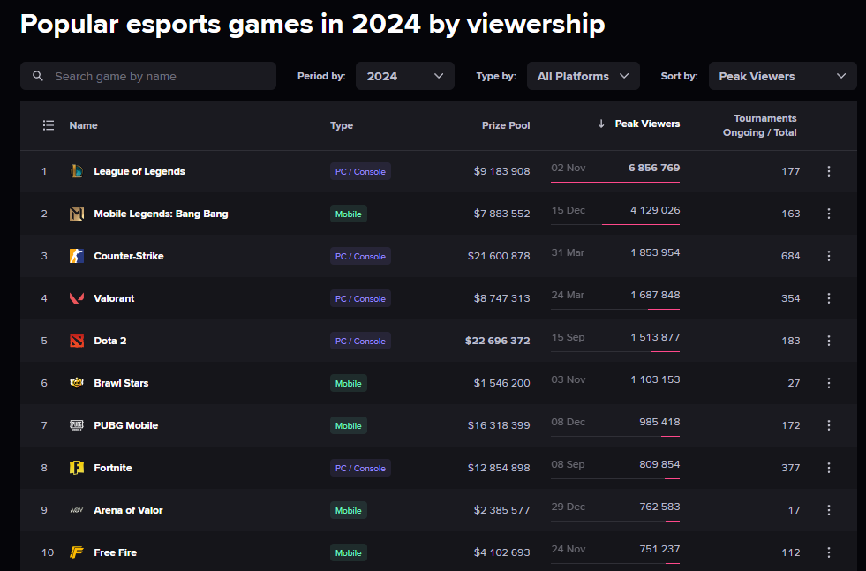Viewport: 866px width, 571px height.
Task: Click PC / Console tag in Valorant row
Action: click(x=360, y=298)
